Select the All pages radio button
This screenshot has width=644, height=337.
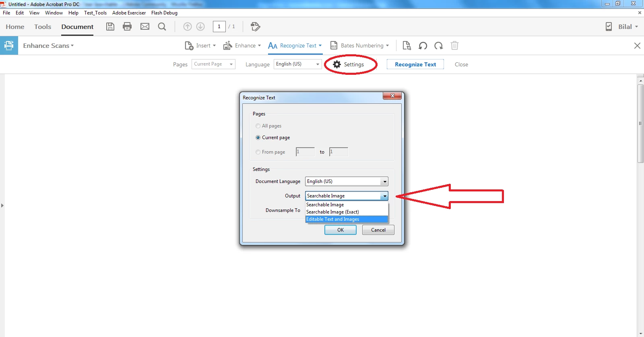[x=258, y=126]
